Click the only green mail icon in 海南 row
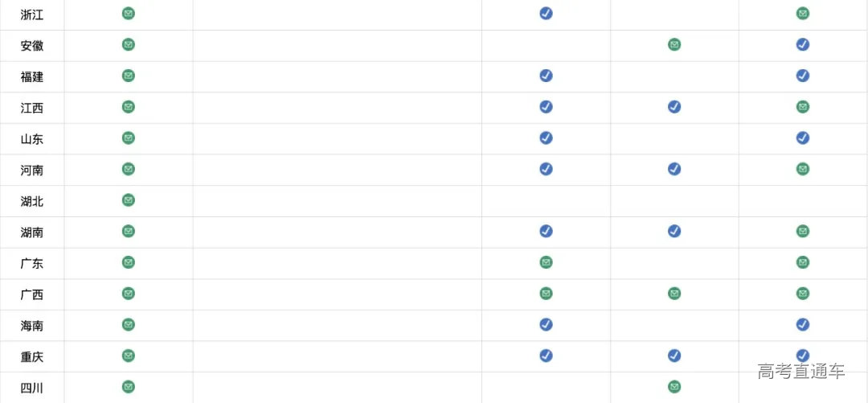Screen dimensions: 868x403 (129, 324)
